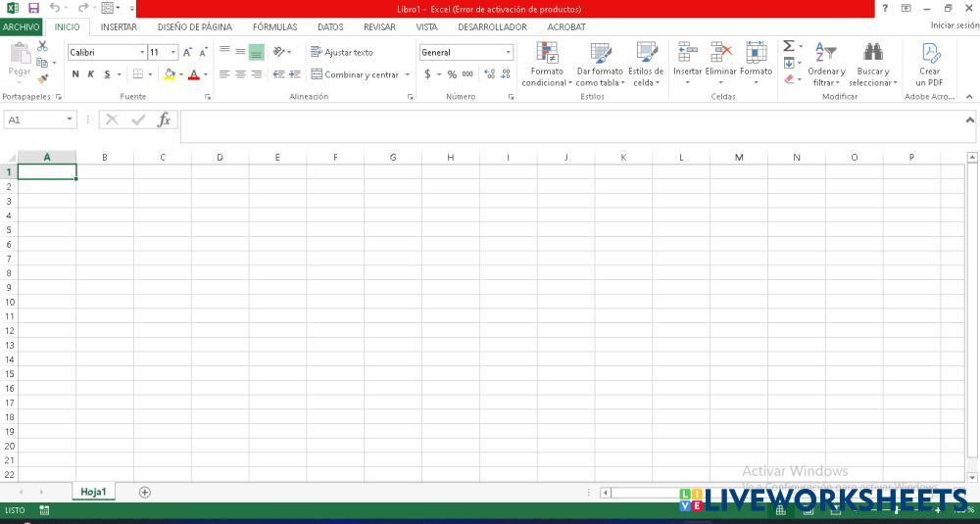The width and height of the screenshot is (980, 524).
Task: Switch to the INSERTAR ribbon tab
Action: 119,27
